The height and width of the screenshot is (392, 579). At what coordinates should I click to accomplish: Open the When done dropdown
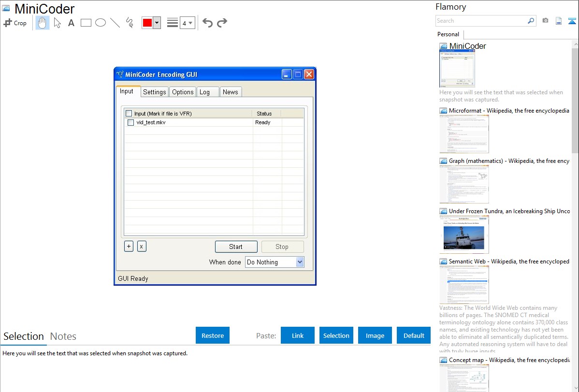click(x=300, y=262)
